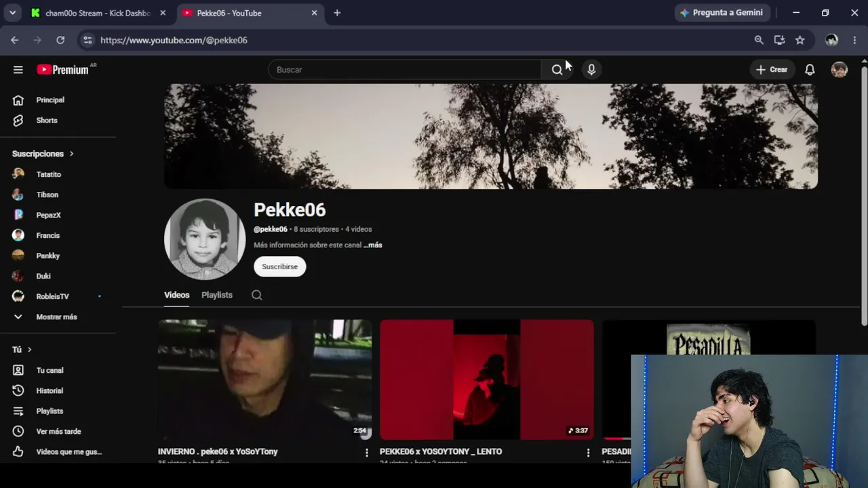This screenshot has width=868, height=488.
Task: Bookmark this page with the star icon
Action: [x=800, y=40]
